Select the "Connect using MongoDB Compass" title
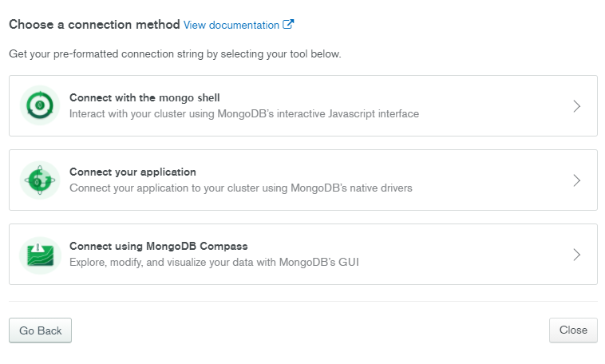Image resolution: width=605 pixels, height=364 pixels. coord(159,246)
